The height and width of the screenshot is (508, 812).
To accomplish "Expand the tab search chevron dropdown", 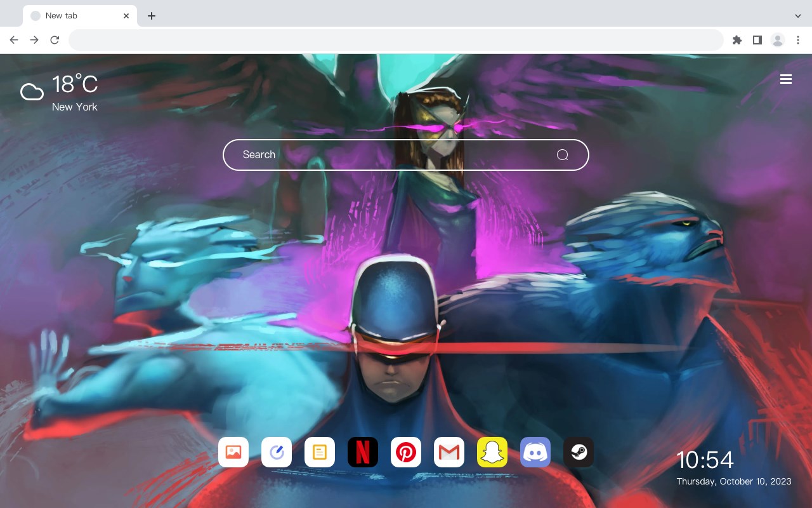I will (x=798, y=16).
